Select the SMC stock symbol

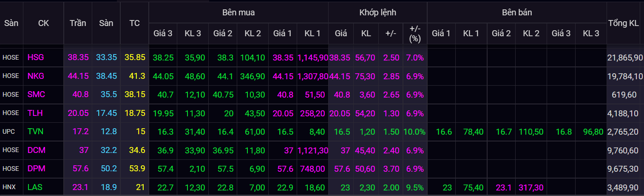click(36, 94)
